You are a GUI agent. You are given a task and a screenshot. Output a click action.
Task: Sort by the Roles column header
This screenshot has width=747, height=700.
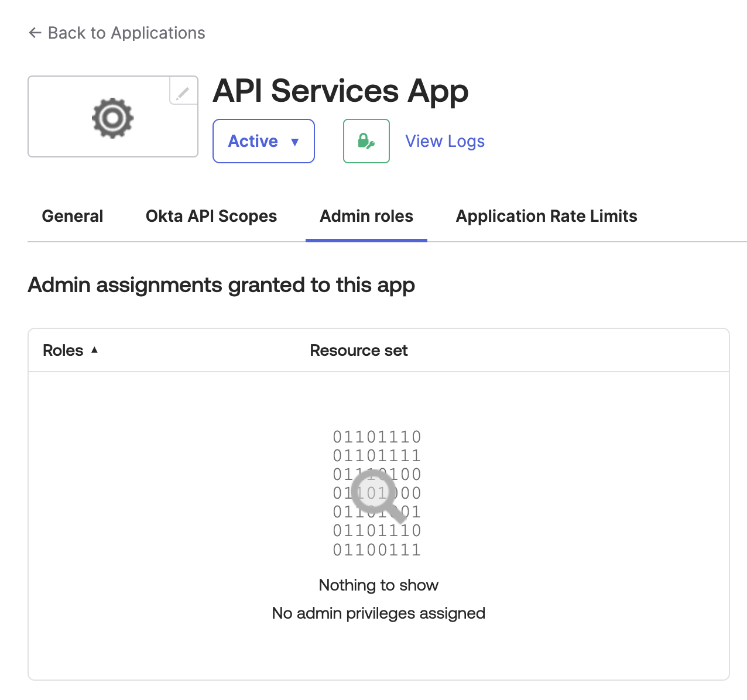[63, 350]
